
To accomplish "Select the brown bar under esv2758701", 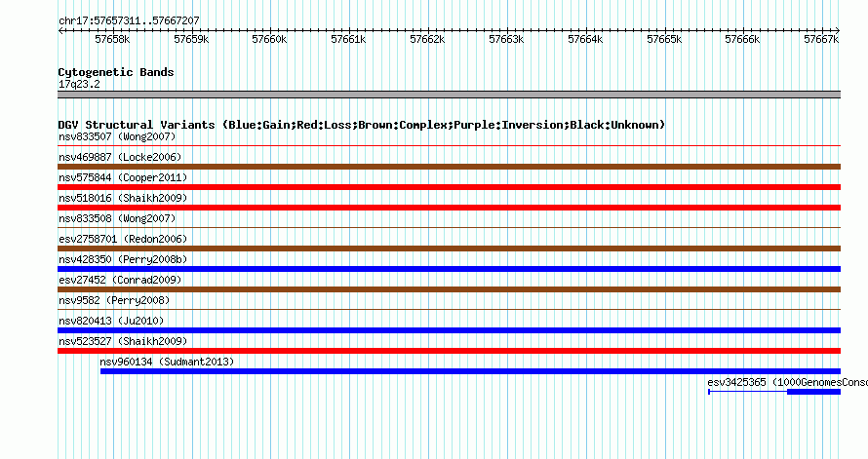I will pyautogui.click(x=449, y=249).
